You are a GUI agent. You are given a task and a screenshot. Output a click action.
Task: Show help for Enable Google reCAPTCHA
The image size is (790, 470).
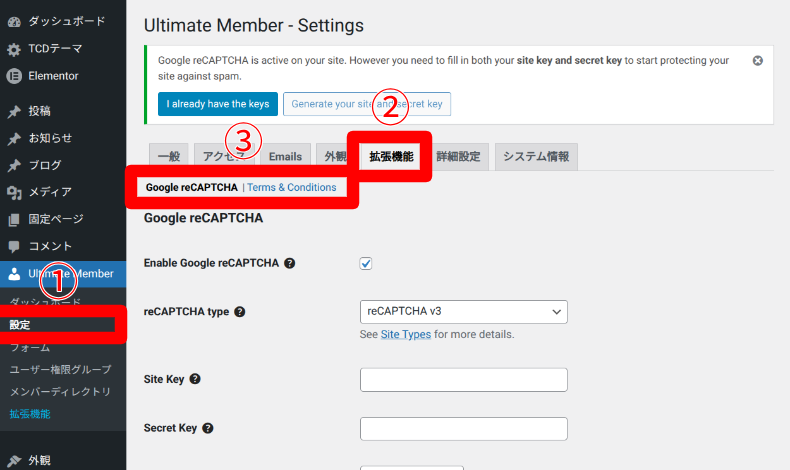[x=290, y=263]
